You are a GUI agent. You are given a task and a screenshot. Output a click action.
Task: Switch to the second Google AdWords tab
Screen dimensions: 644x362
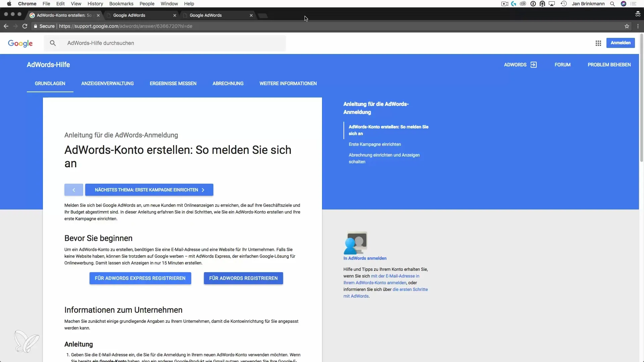[140, 15]
